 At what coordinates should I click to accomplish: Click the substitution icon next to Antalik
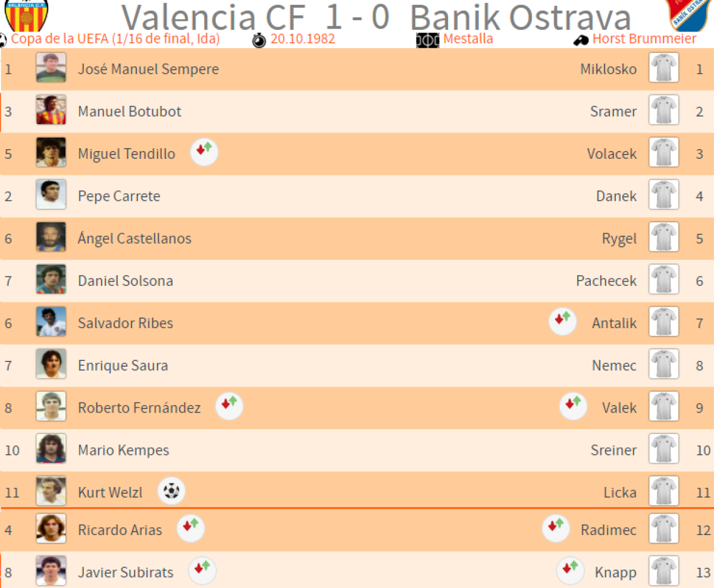point(562,322)
